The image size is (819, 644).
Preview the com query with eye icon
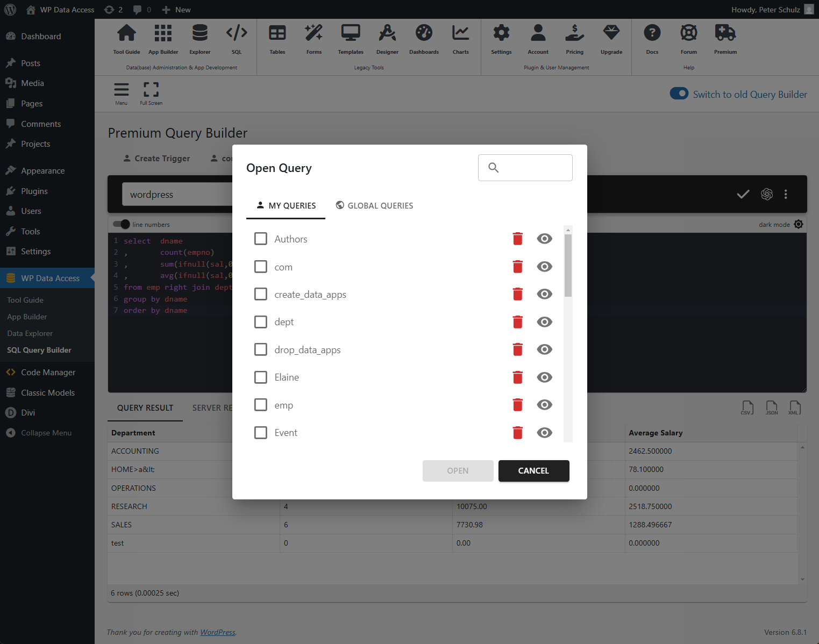tap(545, 267)
